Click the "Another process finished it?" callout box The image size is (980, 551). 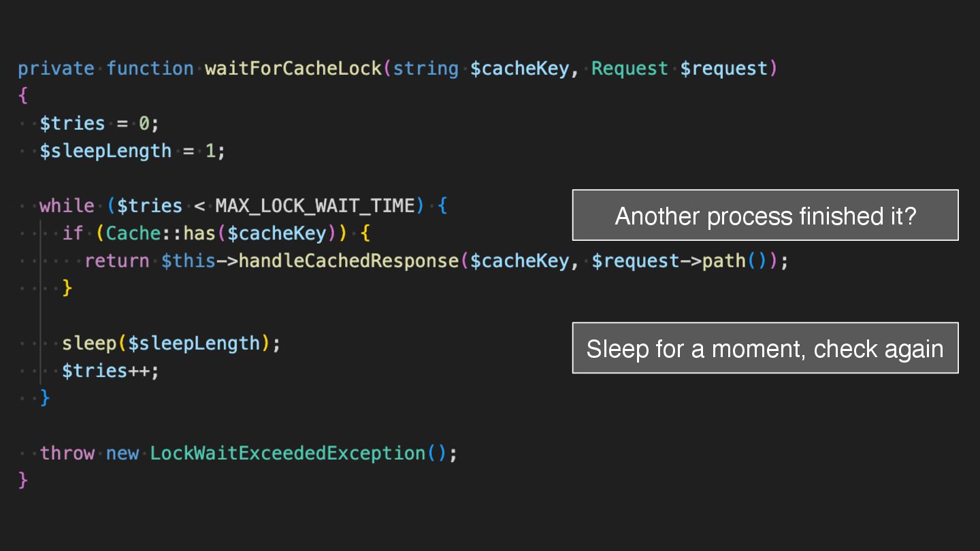(765, 216)
